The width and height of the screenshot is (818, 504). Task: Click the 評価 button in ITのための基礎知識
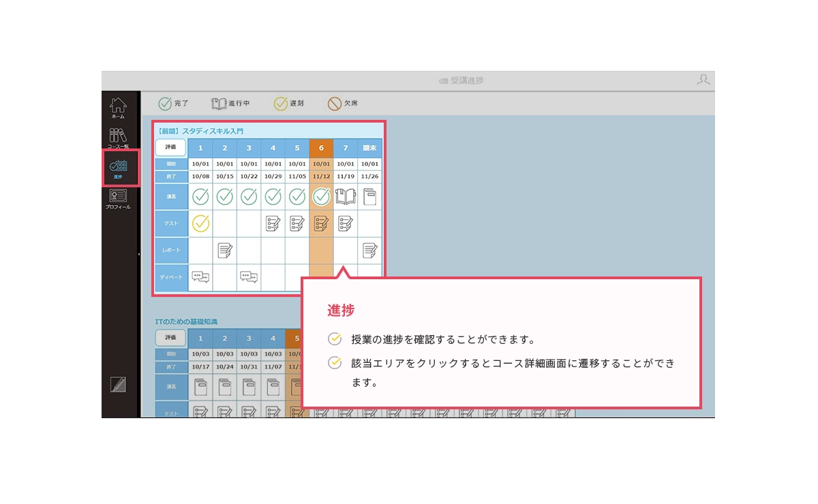(170, 338)
